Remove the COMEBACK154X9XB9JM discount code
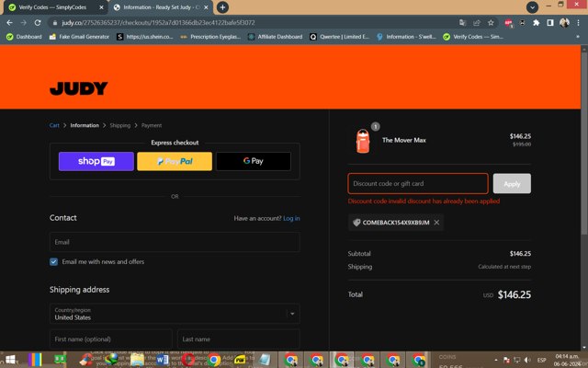 (436, 223)
